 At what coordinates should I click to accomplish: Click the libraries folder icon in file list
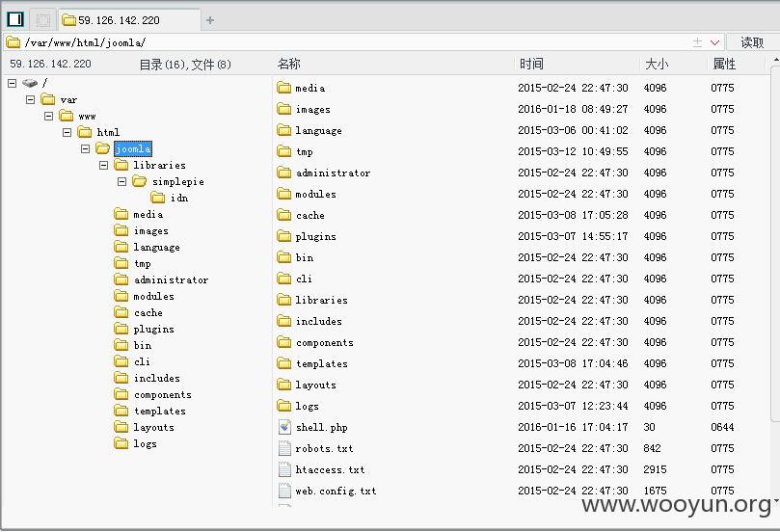[284, 300]
